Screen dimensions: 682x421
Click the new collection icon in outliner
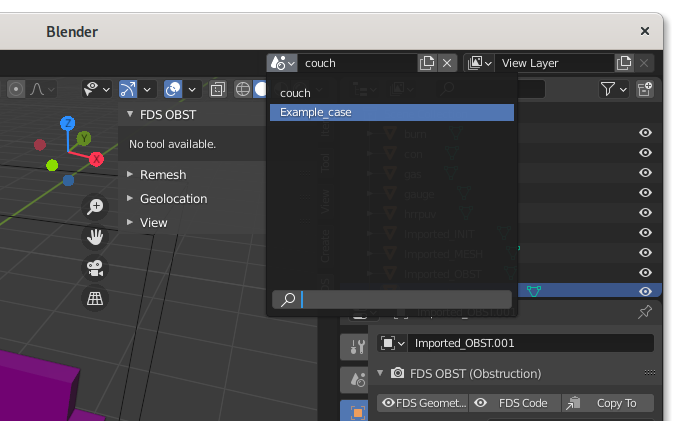[645, 90]
